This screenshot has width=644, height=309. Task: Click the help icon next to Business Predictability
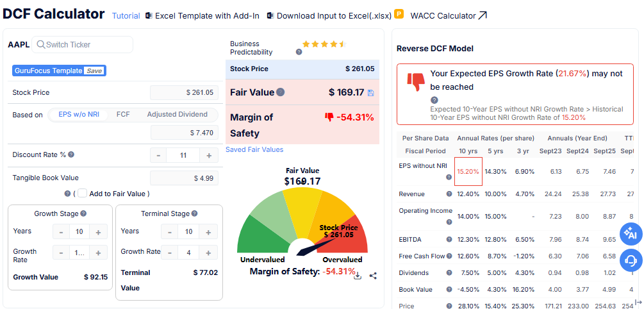(x=299, y=52)
